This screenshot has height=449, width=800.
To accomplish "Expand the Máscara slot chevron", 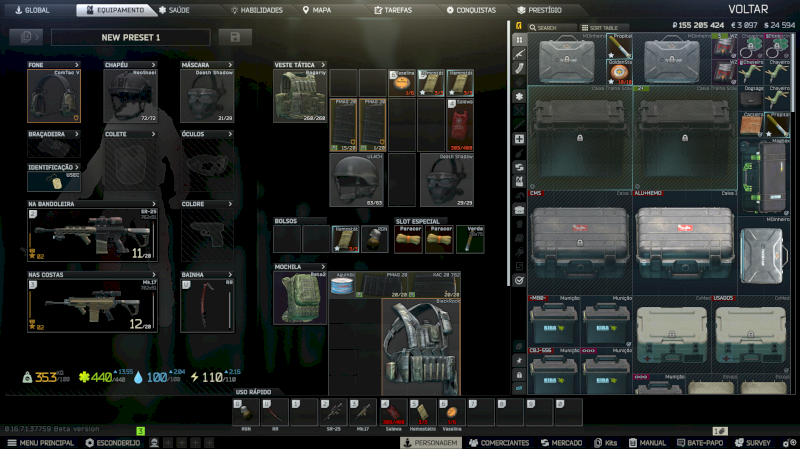I will coord(230,65).
